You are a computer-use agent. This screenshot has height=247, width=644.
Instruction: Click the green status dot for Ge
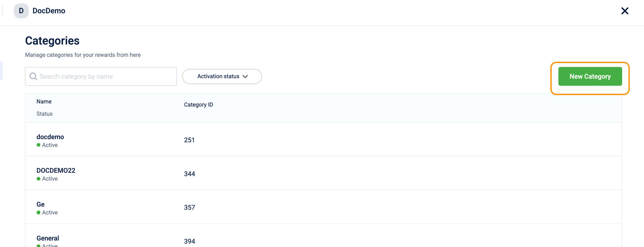[x=38, y=213]
